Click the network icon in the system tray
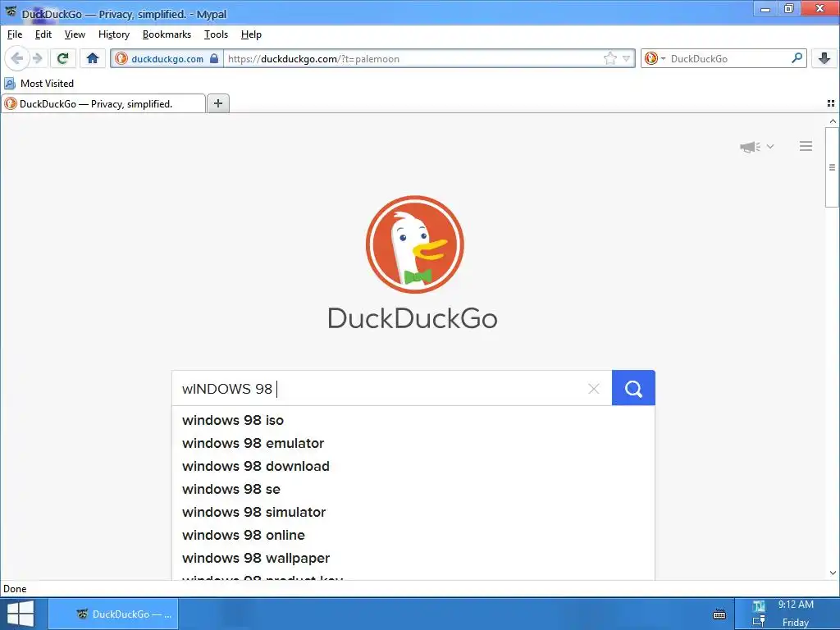Viewport: 840px width, 630px height. point(759,622)
